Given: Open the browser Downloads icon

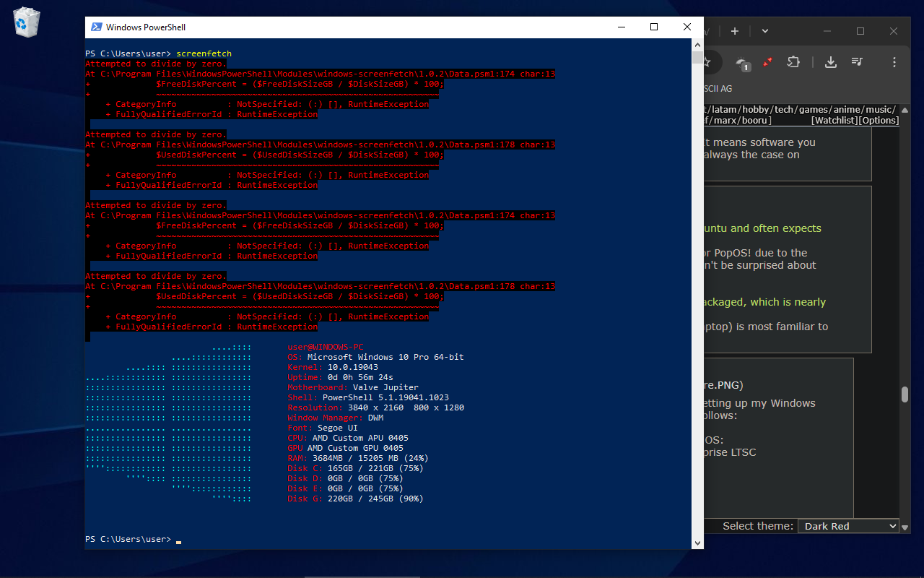Looking at the screenshot, I should (831, 62).
